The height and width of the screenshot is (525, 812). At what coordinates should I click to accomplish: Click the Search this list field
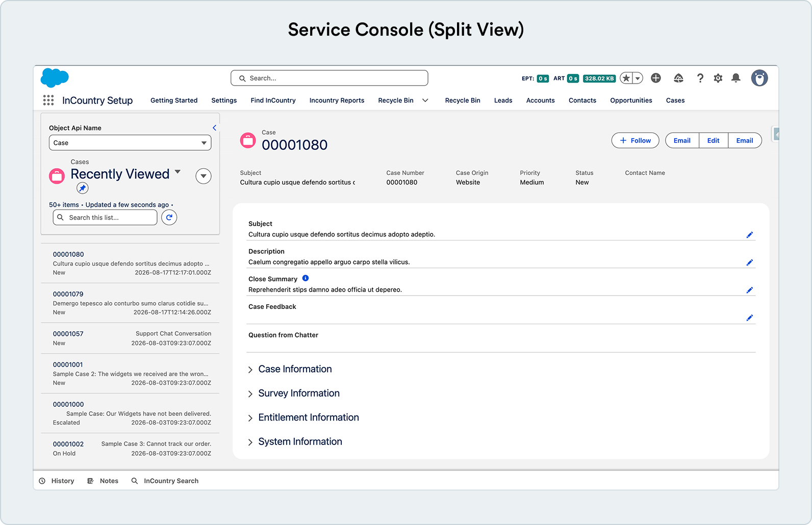(105, 218)
